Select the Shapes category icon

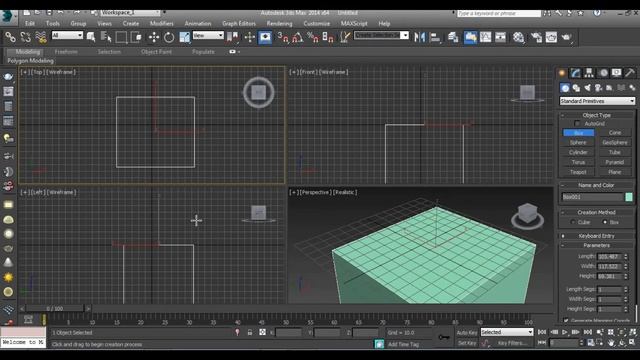pos(576,88)
